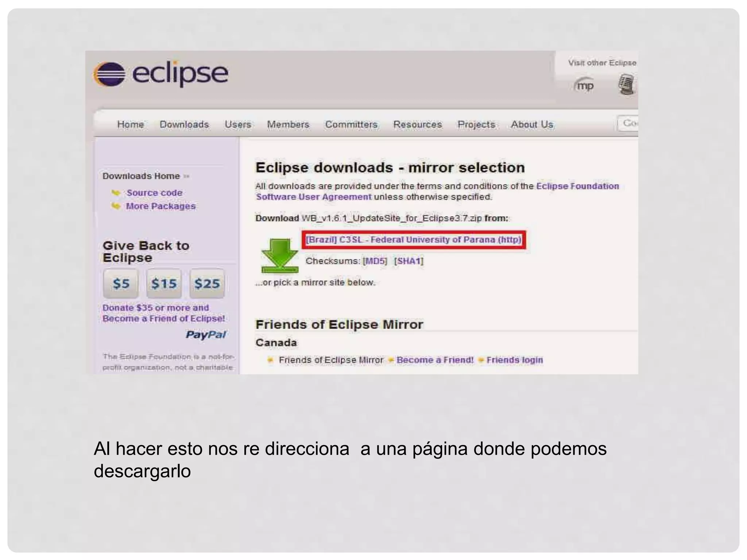Click the 'Canada' country heading

point(276,343)
